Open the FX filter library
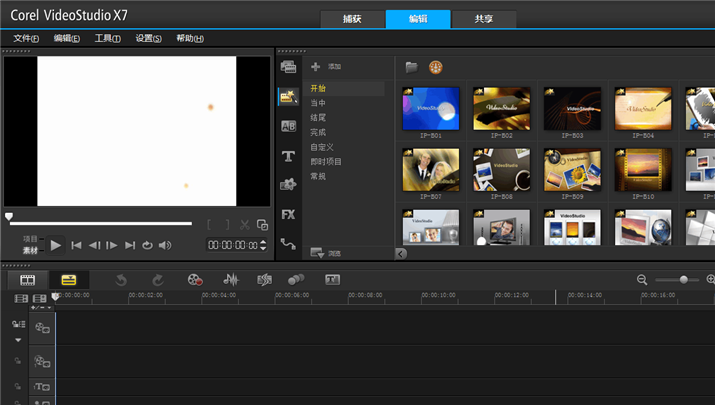Image resolution: width=715 pixels, height=405 pixels. pos(289,214)
